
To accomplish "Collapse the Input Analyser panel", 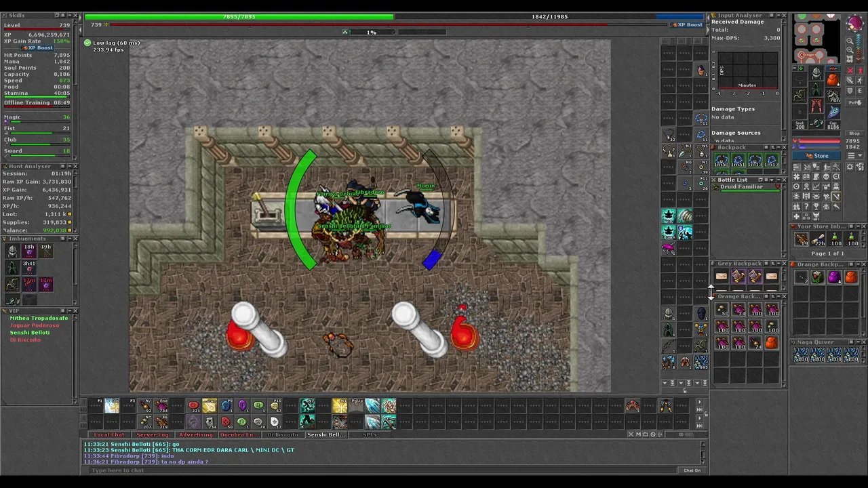I will [x=778, y=15].
